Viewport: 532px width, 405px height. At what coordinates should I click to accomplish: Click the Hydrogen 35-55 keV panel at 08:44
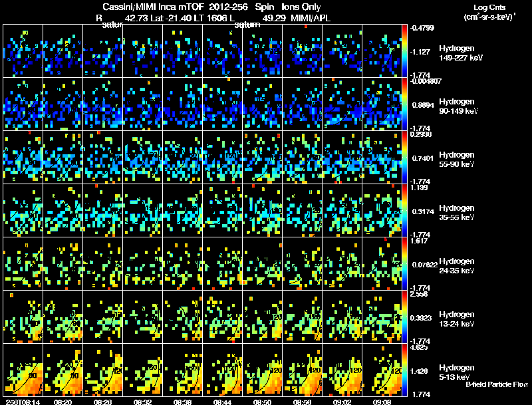click(223, 211)
